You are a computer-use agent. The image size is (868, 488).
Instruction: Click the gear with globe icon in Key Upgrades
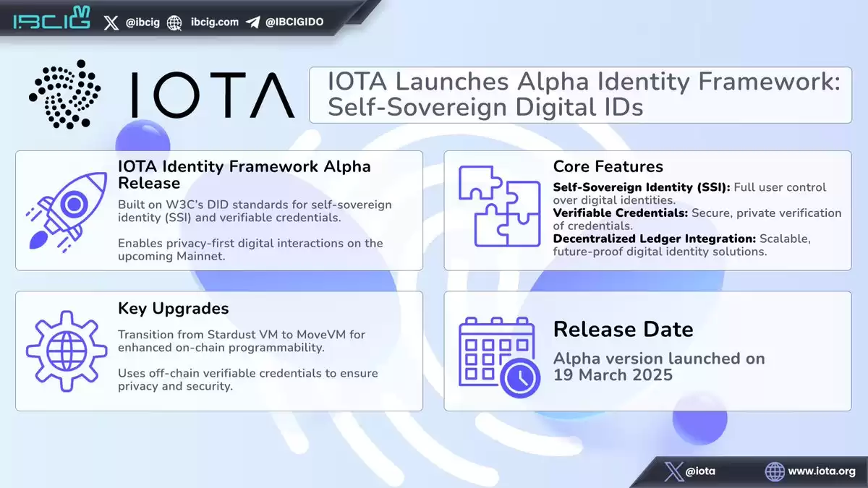(x=66, y=350)
